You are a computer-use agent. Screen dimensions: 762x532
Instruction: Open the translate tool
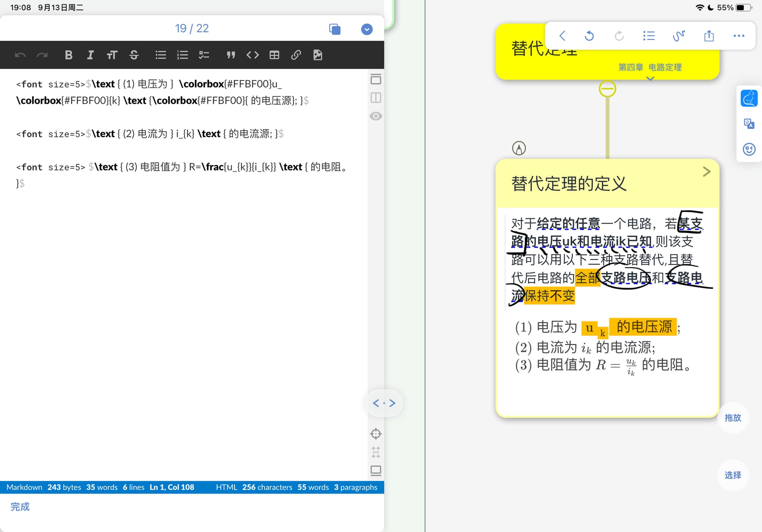click(749, 124)
